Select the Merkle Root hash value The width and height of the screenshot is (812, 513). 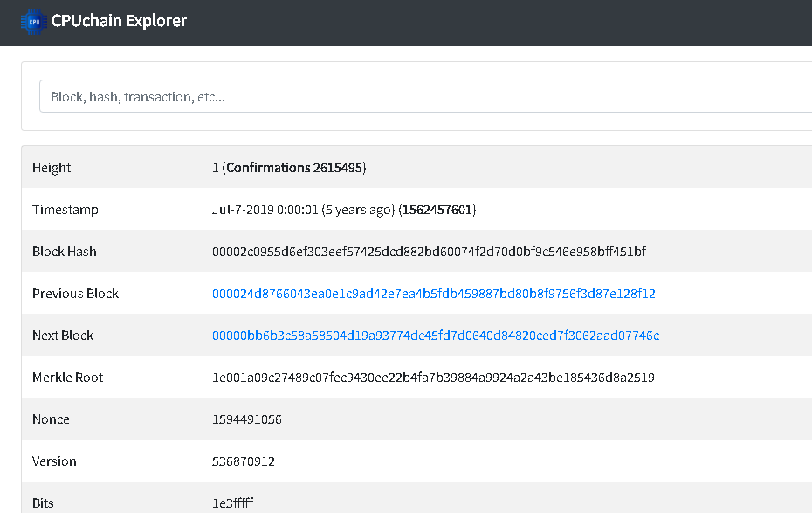(433, 378)
